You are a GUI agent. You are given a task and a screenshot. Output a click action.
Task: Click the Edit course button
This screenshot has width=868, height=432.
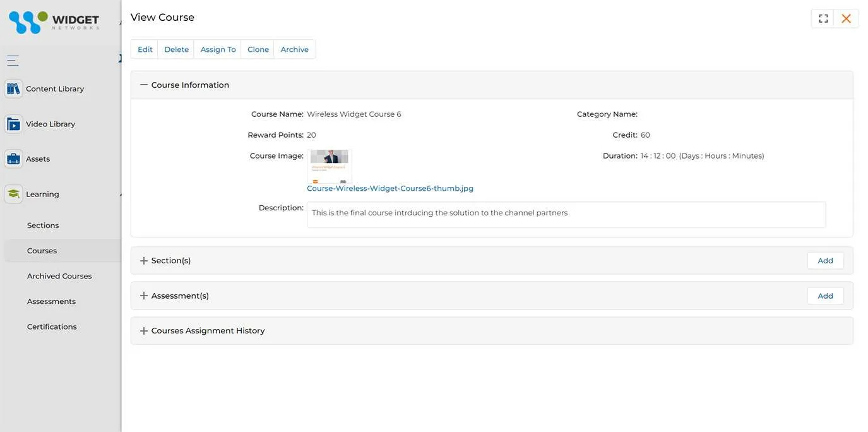click(145, 49)
